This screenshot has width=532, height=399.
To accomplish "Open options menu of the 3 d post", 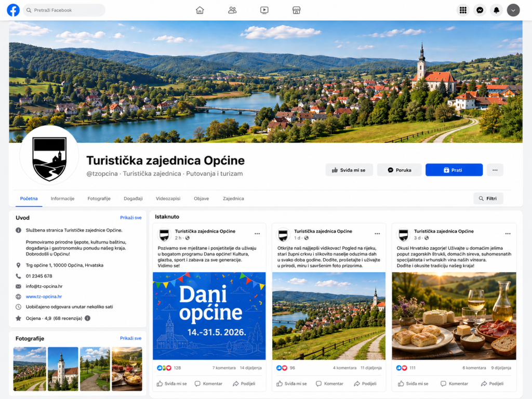I will [508, 234].
